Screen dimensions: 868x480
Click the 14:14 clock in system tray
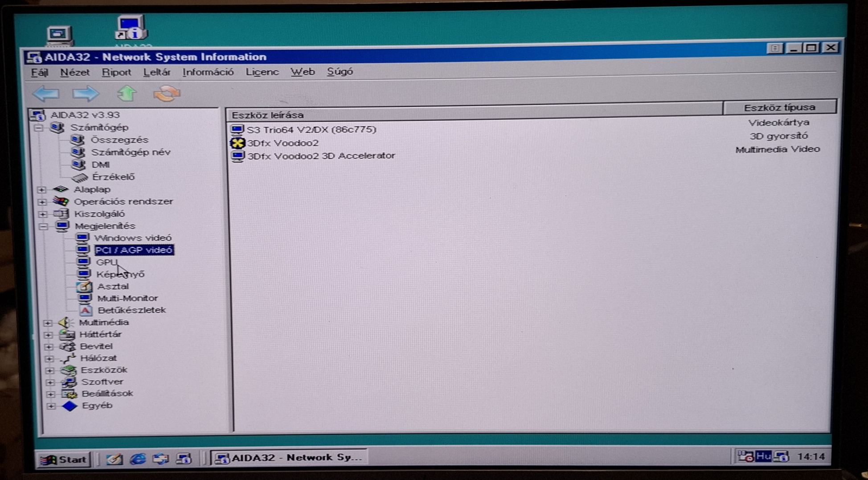(811, 456)
